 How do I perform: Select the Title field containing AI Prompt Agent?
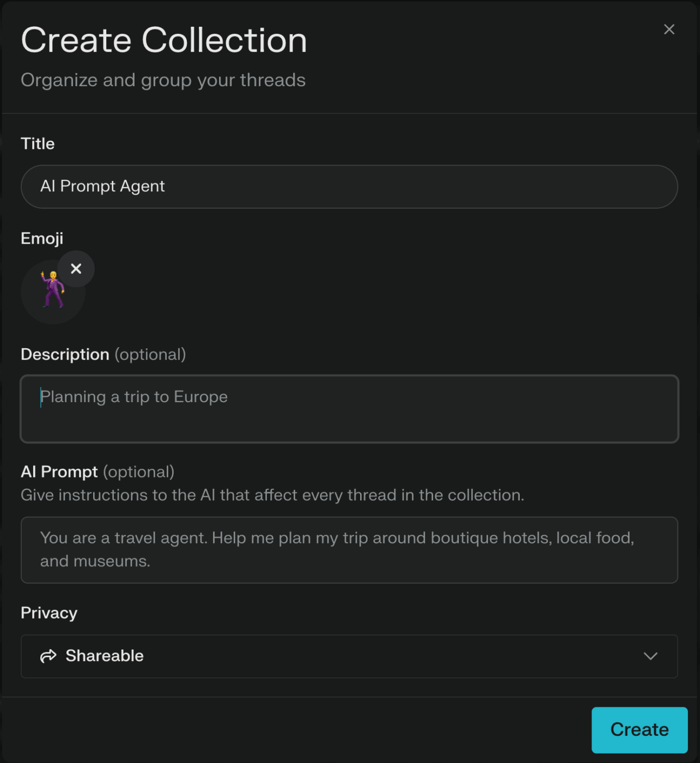(x=349, y=186)
